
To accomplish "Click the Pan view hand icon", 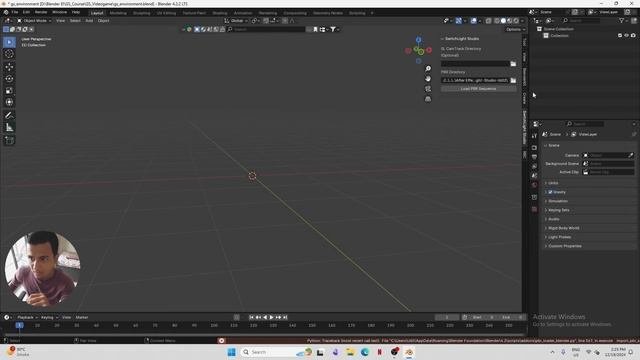I will pos(428,79).
